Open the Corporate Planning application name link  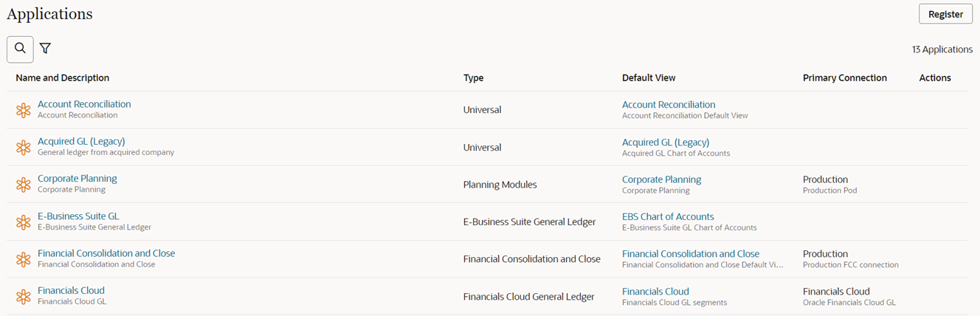(77, 179)
